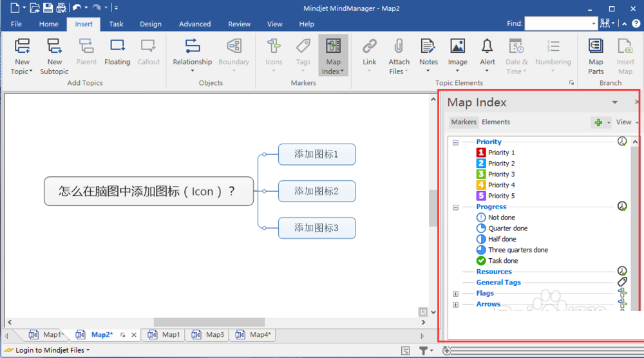
Task: Apply the Not done progress marker
Action: pyautogui.click(x=495, y=218)
